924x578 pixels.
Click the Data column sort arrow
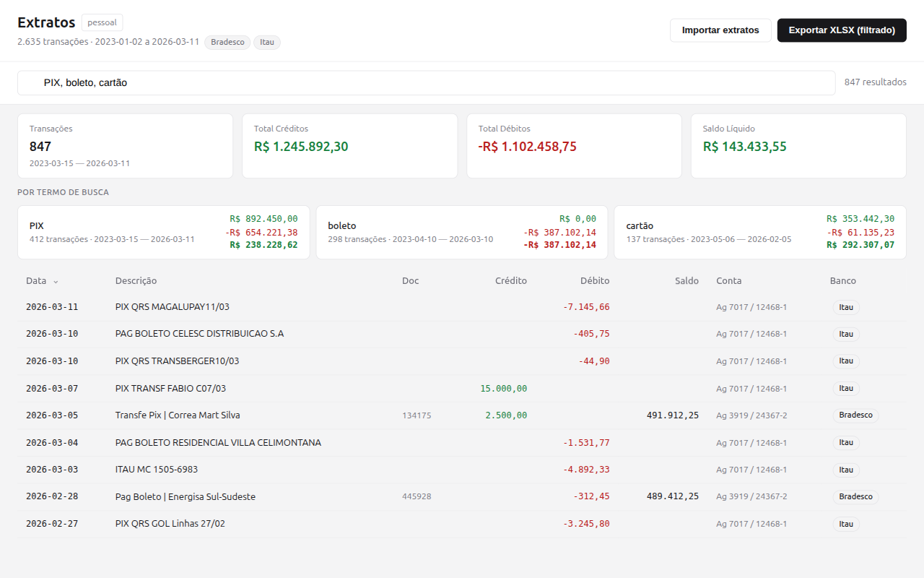pos(56,281)
